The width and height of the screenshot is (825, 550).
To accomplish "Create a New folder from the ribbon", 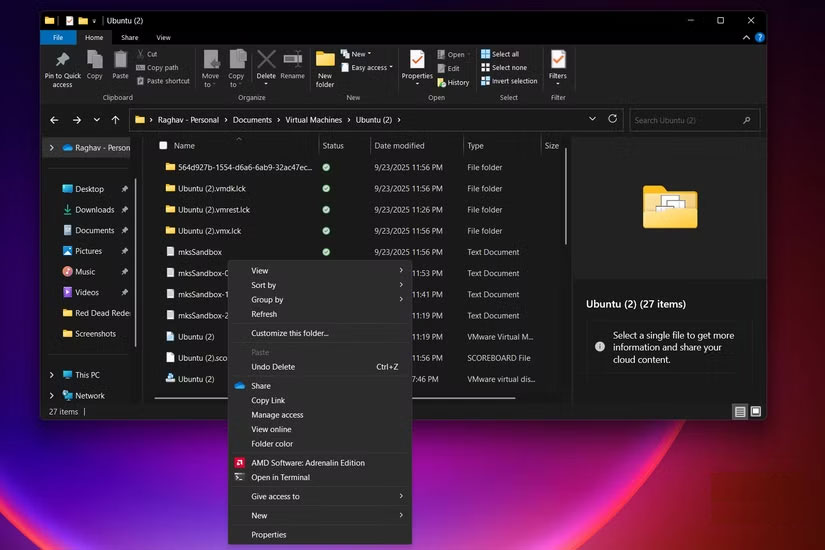I will click(x=325, y=66).
